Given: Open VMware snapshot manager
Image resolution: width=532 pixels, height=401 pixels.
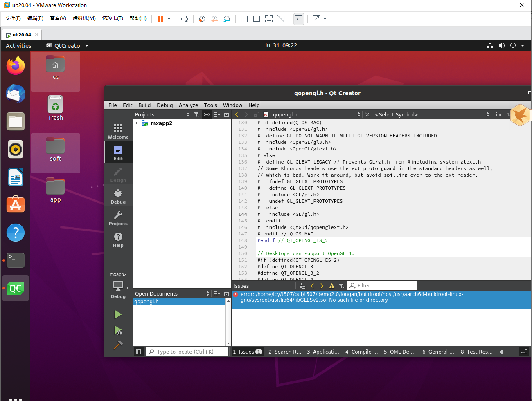Looking at the screenshot, I should pos(227,19).
